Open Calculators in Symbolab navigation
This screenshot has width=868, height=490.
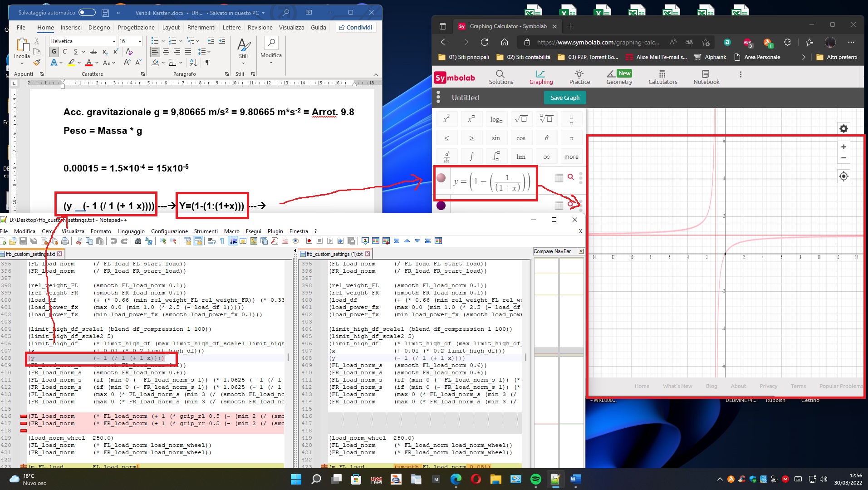coord(662,77)
